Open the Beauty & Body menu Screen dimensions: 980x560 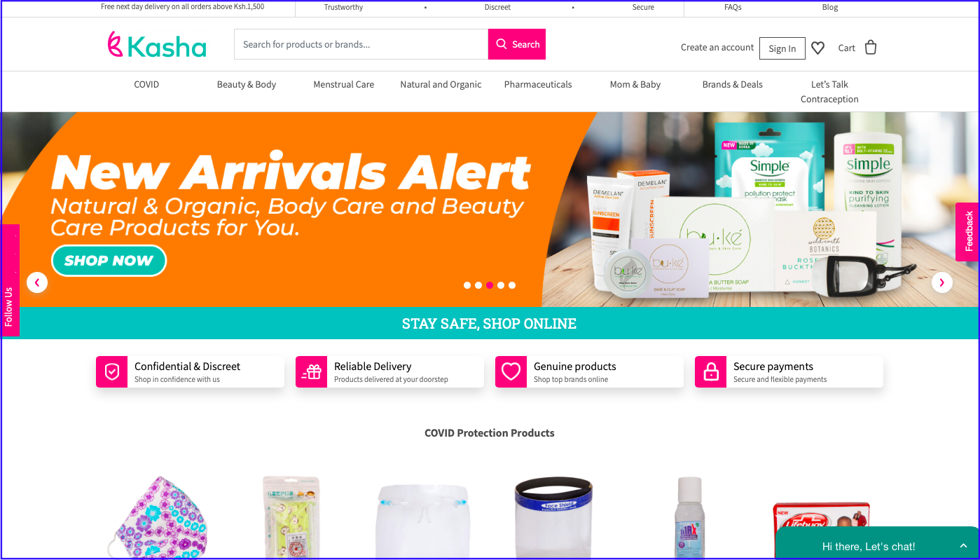coord(247,84)
